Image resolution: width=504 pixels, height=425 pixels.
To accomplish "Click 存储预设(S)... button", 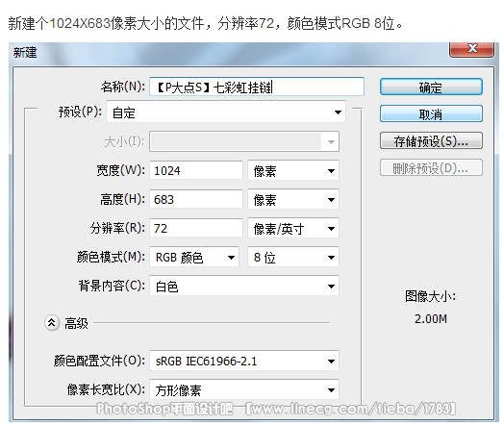I will [431, 140].
